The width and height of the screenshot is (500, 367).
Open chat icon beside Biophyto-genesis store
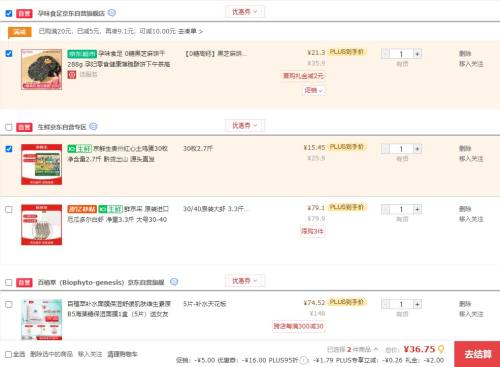point(174,282)
